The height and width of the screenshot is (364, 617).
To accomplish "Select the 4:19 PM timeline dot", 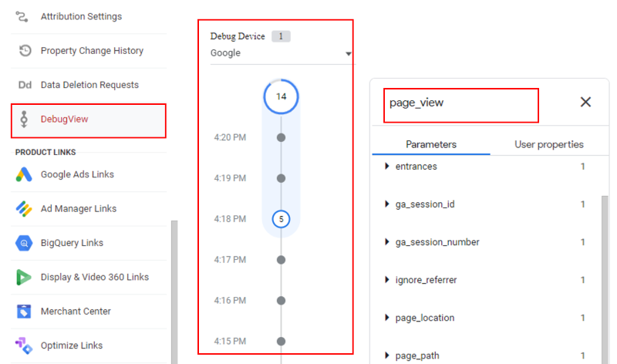I will [281, 178].
